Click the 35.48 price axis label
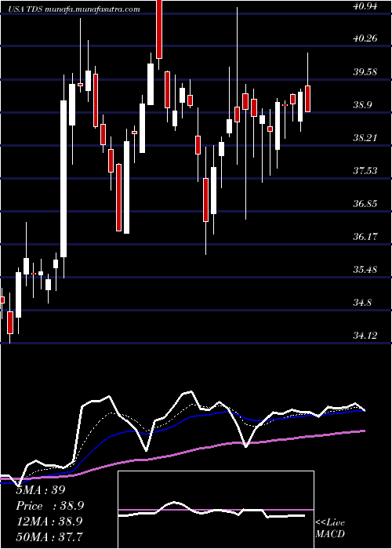 click(x=366, y=270)
